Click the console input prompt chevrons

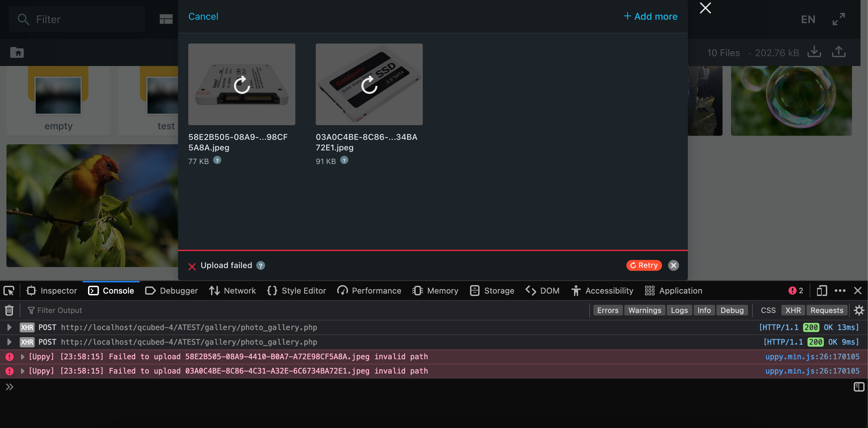tap(10, 387)
